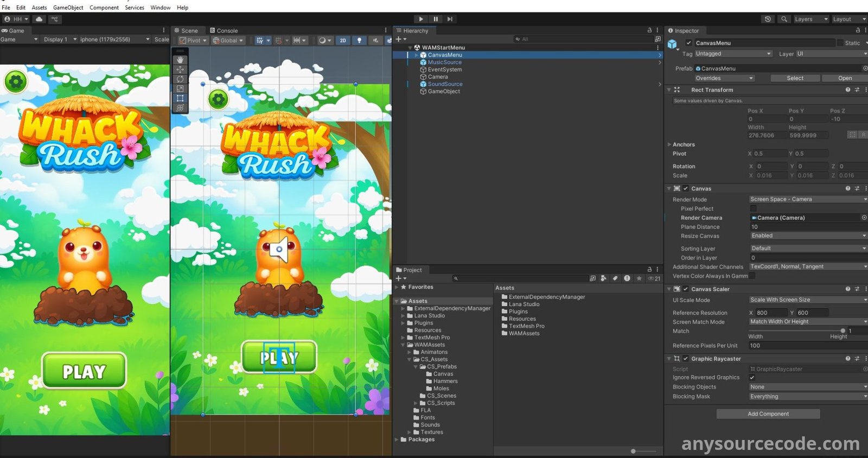Select the Scale tool in Scene
868x458 pixels.
click(x=180, y=88)
